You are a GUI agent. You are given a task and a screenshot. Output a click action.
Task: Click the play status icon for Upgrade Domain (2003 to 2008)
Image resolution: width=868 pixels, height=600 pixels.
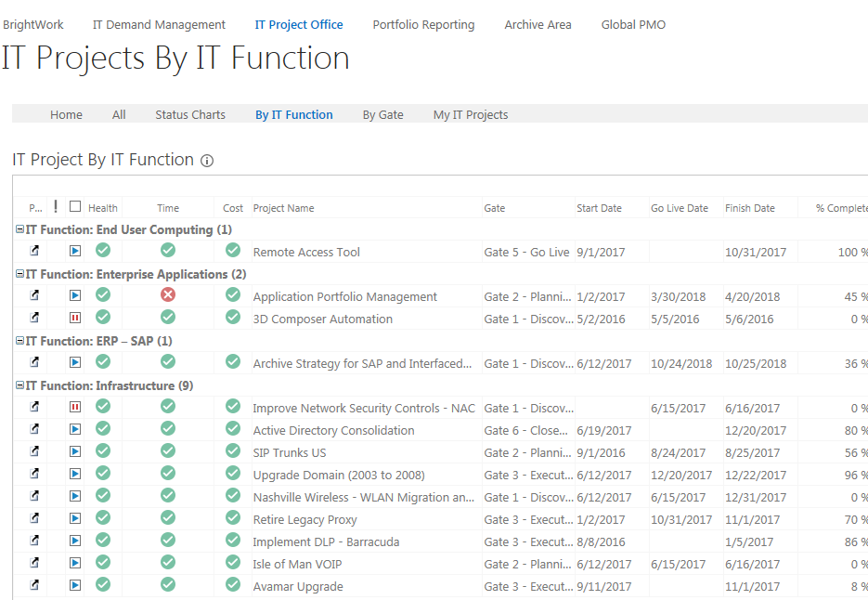[x=75, y=474]
